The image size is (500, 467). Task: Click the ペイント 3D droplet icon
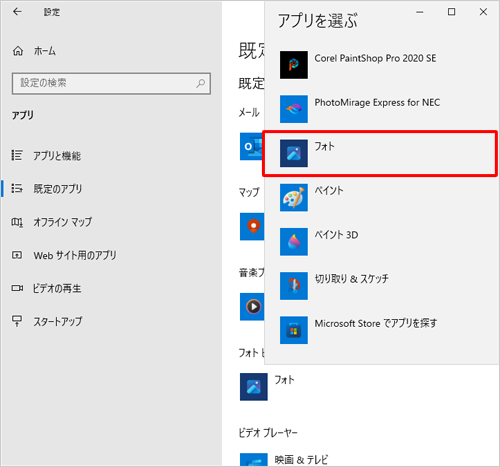pos(294,242)
